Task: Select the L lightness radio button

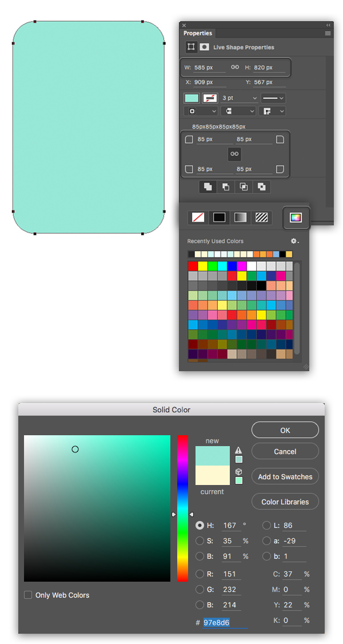Action: pyautogui.click(x=267, y=525)
